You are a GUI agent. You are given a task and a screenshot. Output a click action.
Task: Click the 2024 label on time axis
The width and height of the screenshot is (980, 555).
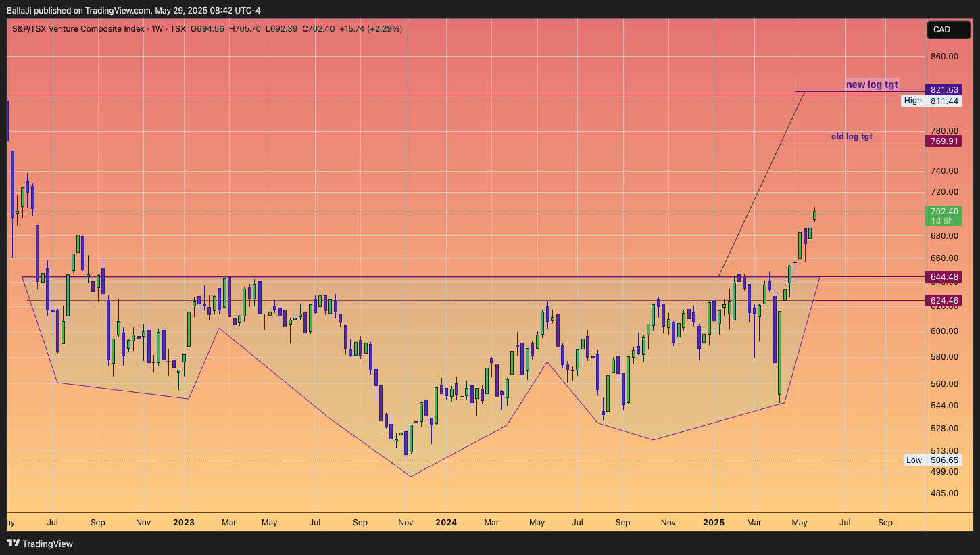pyautogui.click(x=446, y=523)
